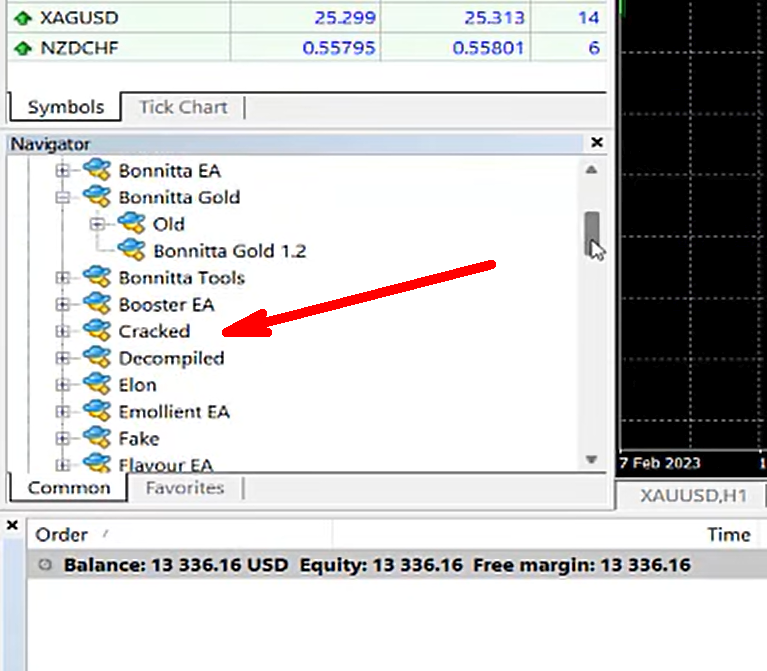Image resolution: width=767 pixels, height=671 pixels.
Task: Click the Free margin 13 336.16 text
Action: (582, 565)
